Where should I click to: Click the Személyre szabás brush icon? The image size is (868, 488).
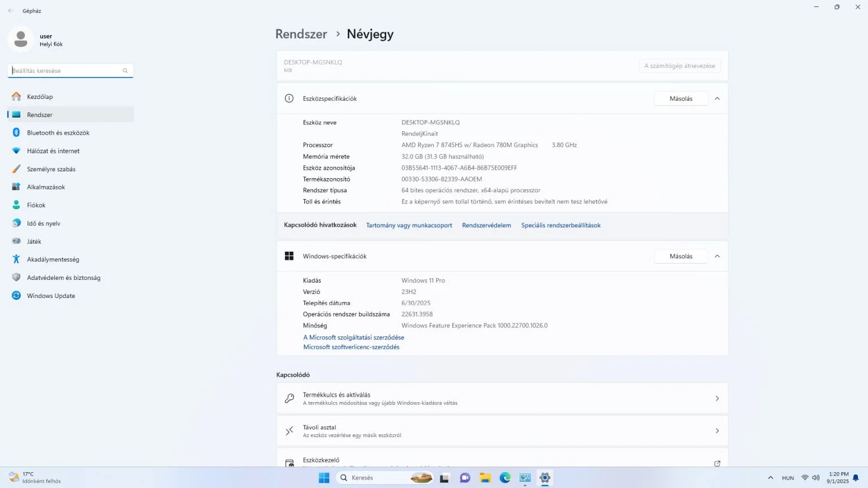pos(16,169)
